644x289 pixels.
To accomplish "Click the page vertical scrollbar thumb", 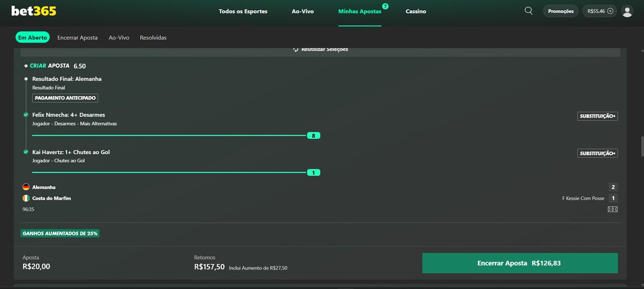I will [641, 147].
